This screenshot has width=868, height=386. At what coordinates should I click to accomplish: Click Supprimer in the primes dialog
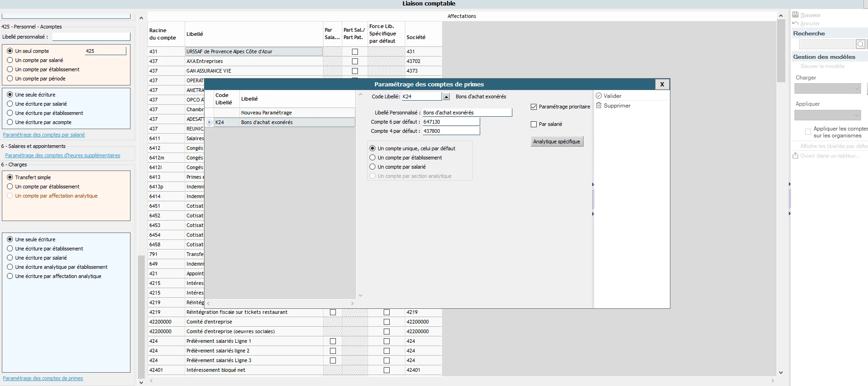pyautogui.click(x=617, y=106)
